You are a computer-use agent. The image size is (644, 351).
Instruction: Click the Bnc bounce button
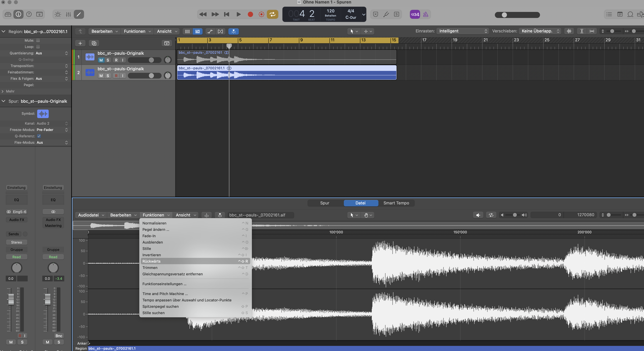click(x=59, y=336)
